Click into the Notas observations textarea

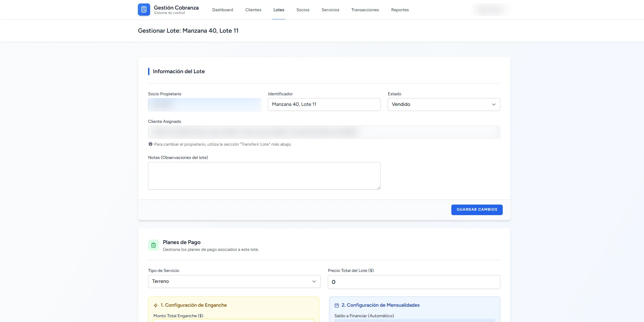pos(264,176)
